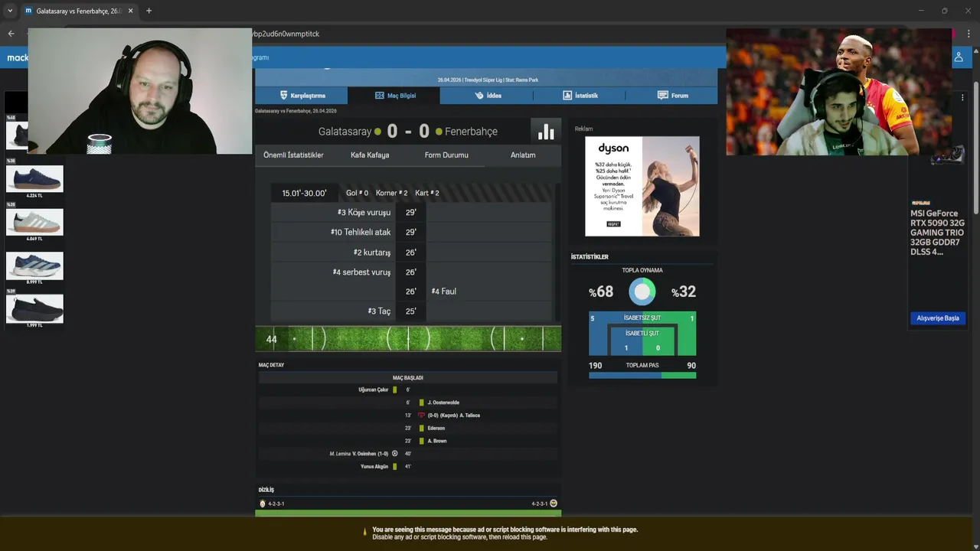The width and height of the screenshot is (980, 551).
Task: Click the Galatasaray yellow indicator dot
Action: coord(377,132)
